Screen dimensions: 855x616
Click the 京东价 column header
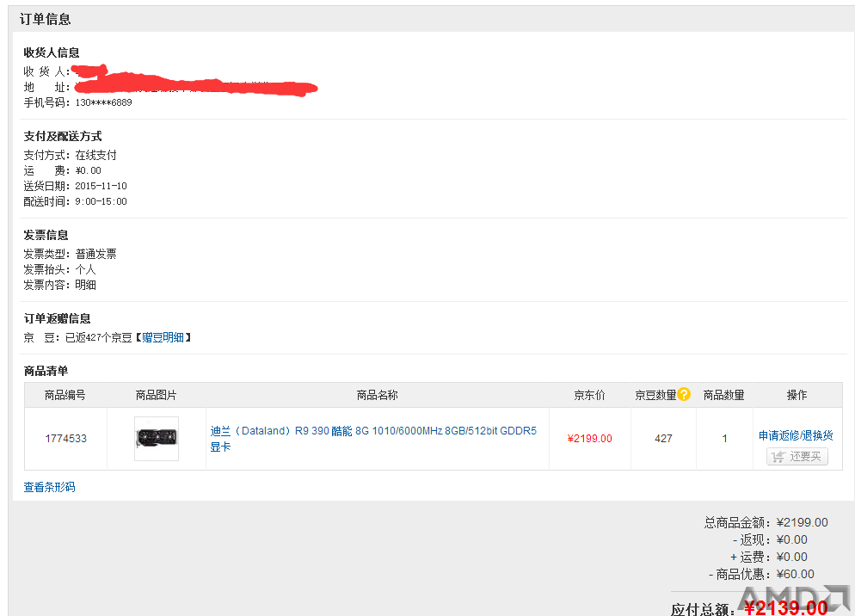589,395
